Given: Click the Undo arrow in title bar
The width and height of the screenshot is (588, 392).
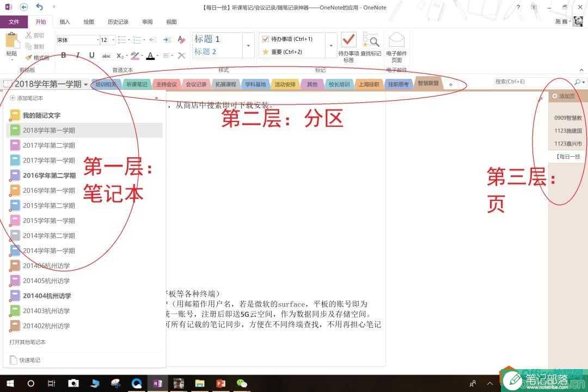Looking at the screenshot, I should [x=39, y=7].
